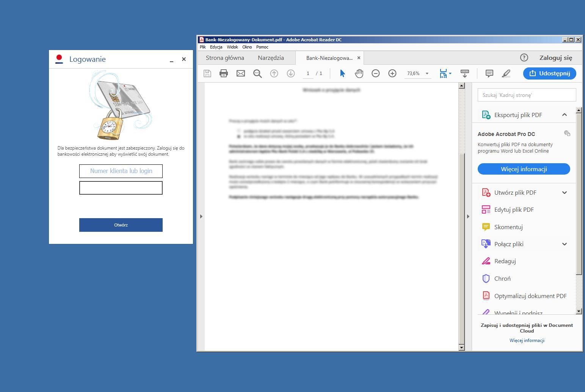
Task: Click the print icon in Acrobat toolbar
Action: [224, 73]
